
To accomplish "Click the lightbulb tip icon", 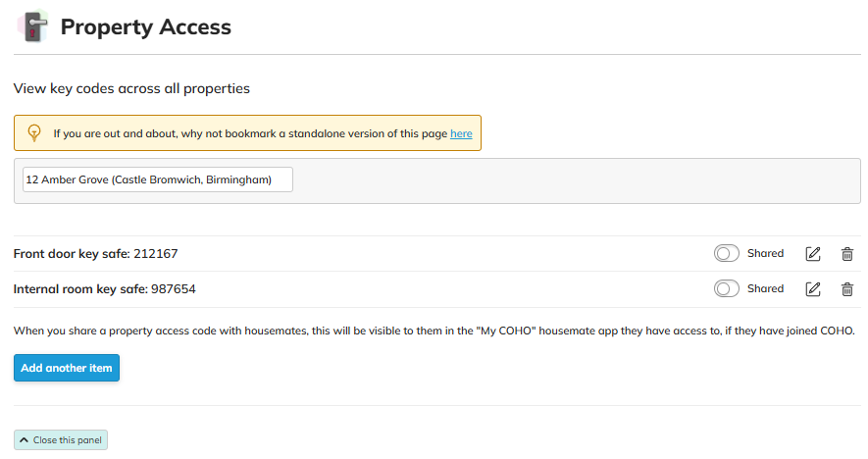I will pyautogui.click(x=34, y=132).
